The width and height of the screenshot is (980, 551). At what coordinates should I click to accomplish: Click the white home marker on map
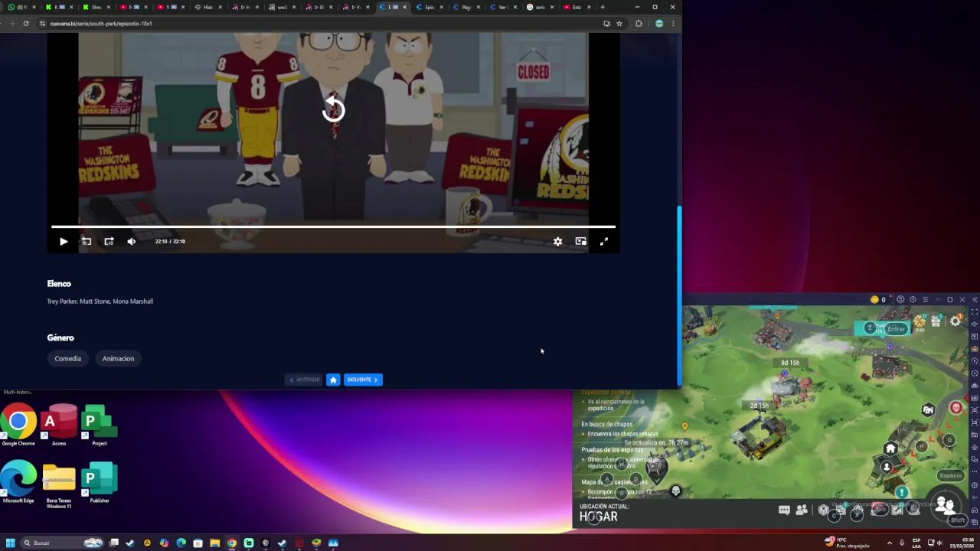[890, 448]
